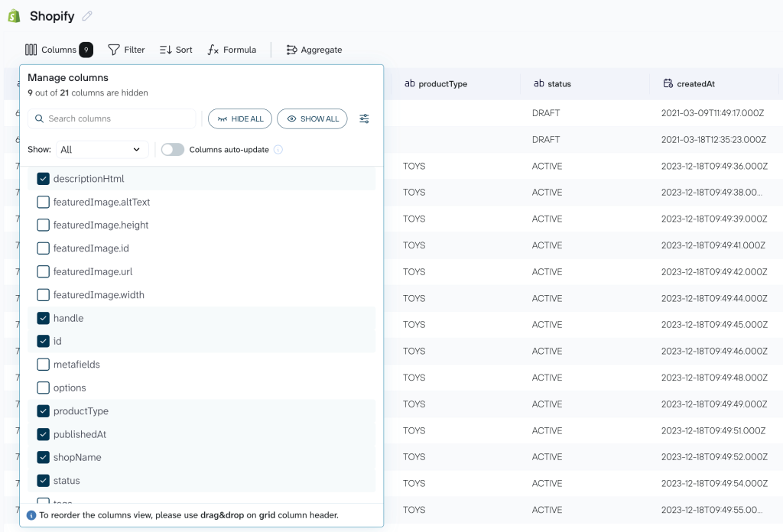Click the createdAt cell 2023-12-18T09:49:44.000Z
This screenshot has height=532, width=783.
click(x=714, y=298)
